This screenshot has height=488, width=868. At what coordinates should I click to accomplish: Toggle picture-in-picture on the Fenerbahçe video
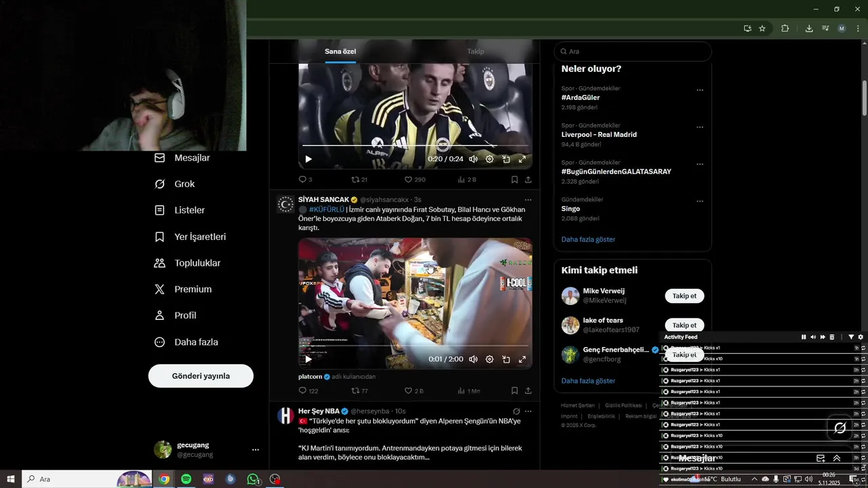[506, 159]
